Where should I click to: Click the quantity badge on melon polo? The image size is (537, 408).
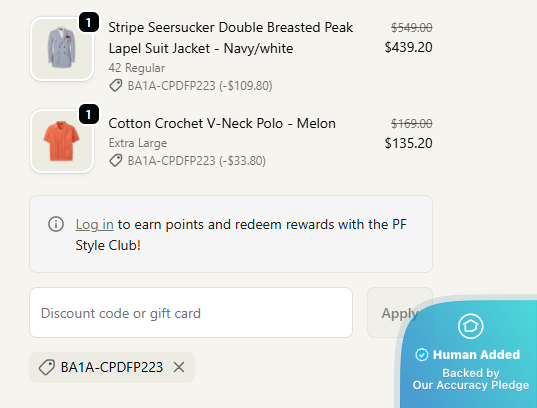[89, 114]
